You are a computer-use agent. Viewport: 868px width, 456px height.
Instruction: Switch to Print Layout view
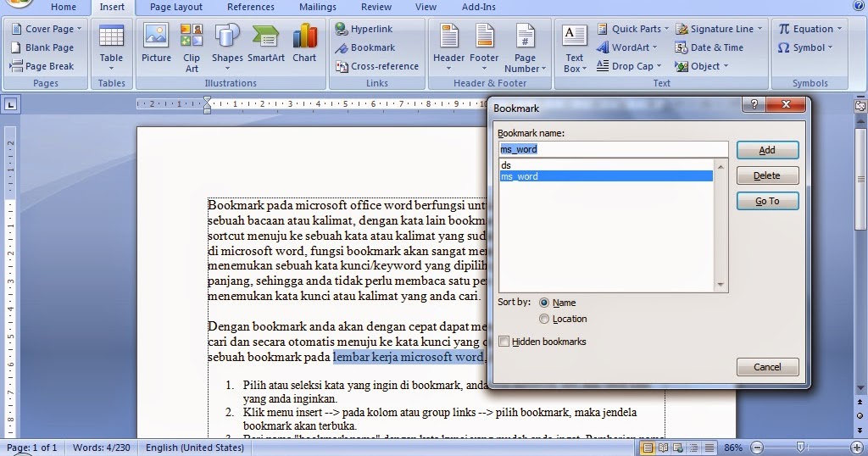(647, 448)
